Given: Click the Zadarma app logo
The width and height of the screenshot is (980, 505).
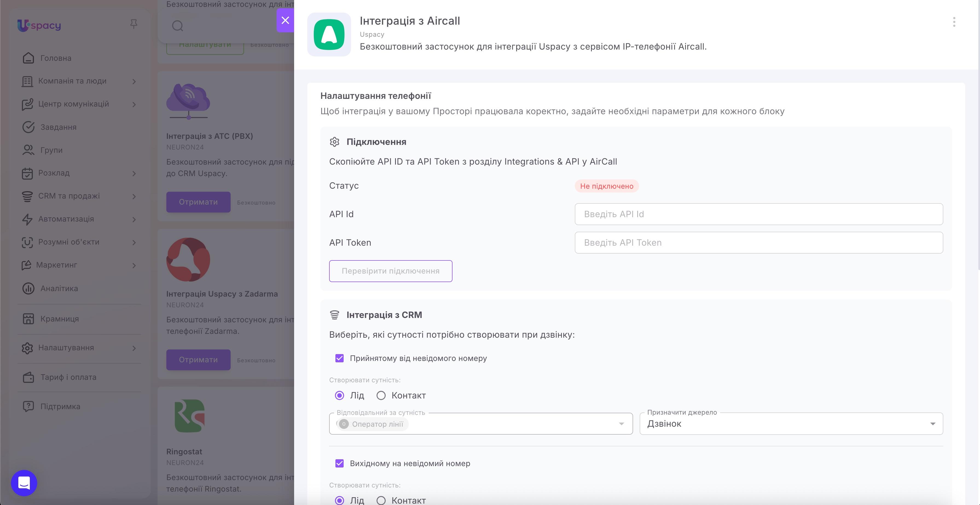Looking at the screenshot, I should click(x=188, y=260).
